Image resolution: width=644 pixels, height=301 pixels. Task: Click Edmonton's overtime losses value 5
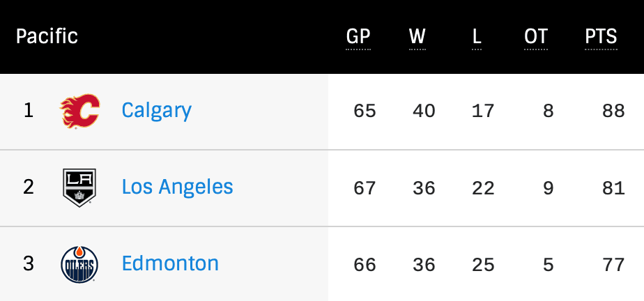(549, 265)
